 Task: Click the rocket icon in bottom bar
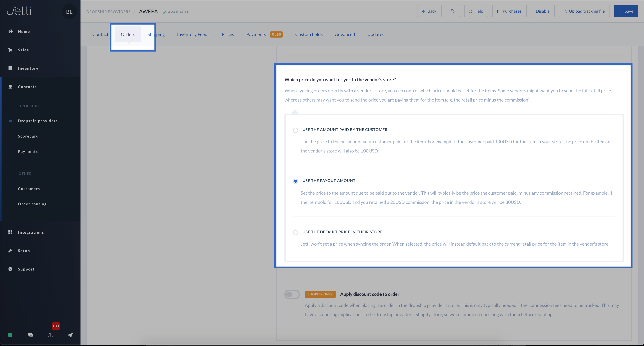[x=71, y=335]
